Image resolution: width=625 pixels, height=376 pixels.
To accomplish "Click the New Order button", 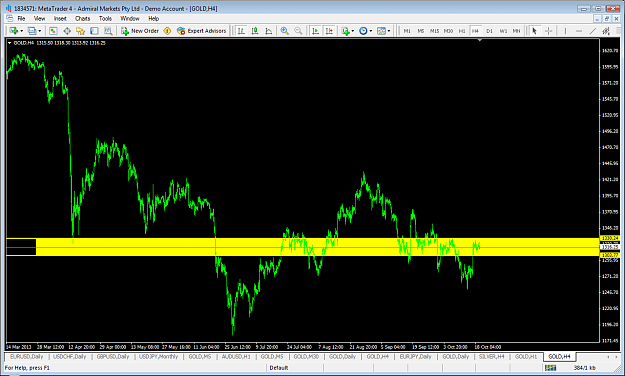I will pyautogui.click(x=140, y=31).
